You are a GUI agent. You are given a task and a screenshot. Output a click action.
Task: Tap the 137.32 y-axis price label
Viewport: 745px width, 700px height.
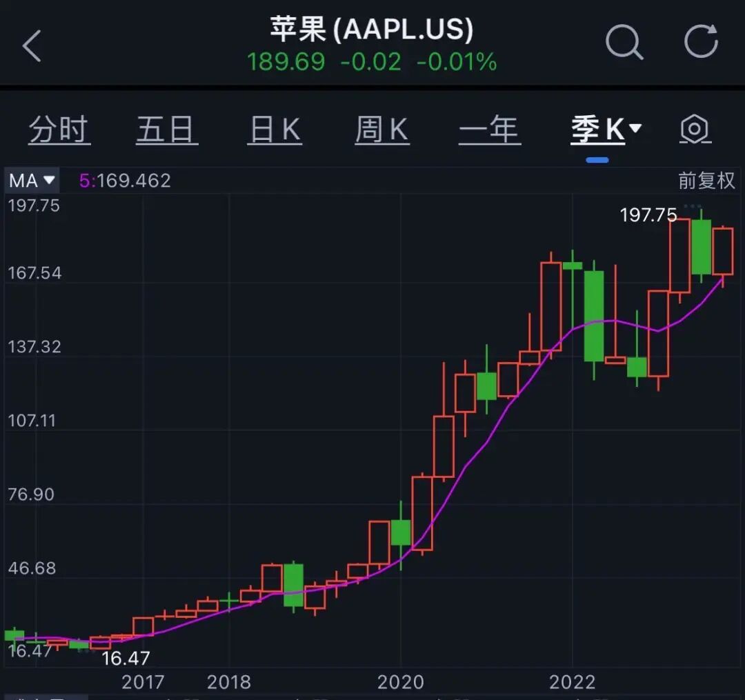34,347
